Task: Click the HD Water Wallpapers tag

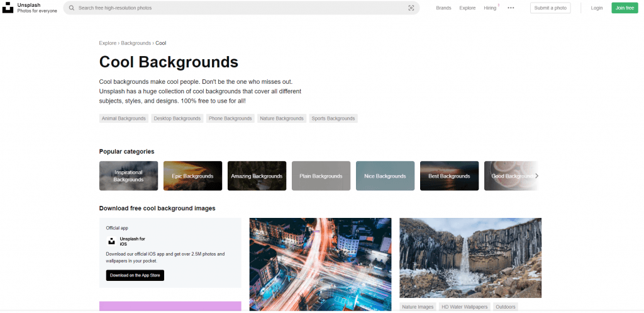Action: tap(465, 307)
